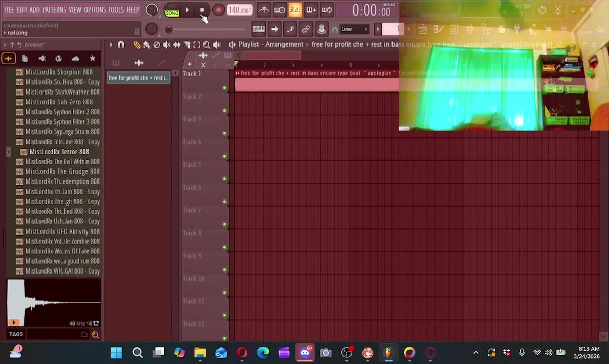Select the Mute tool in playlist toolbar
Screen dimensions: 609x364
[167, 45]
